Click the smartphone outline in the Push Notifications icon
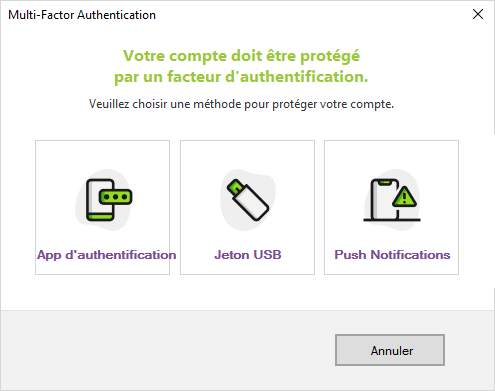The width and height of the screenshot is (495, 391). (385, 199)
